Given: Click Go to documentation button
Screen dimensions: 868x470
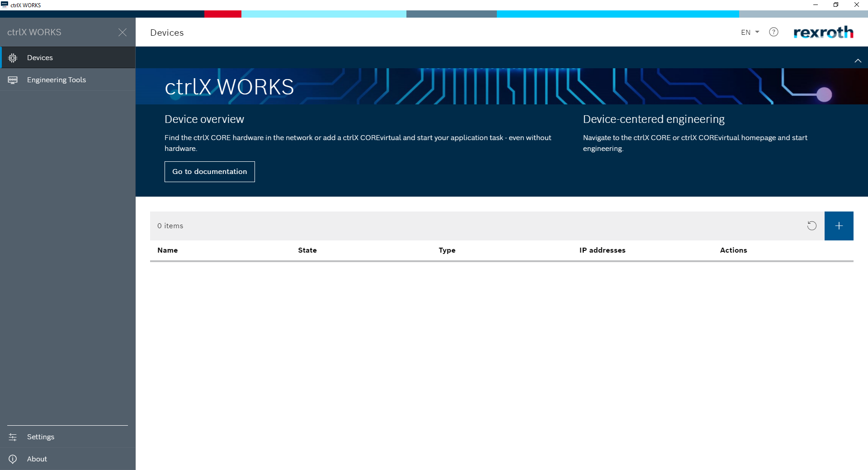Looking at the screenshot, I should pos(210,172).
